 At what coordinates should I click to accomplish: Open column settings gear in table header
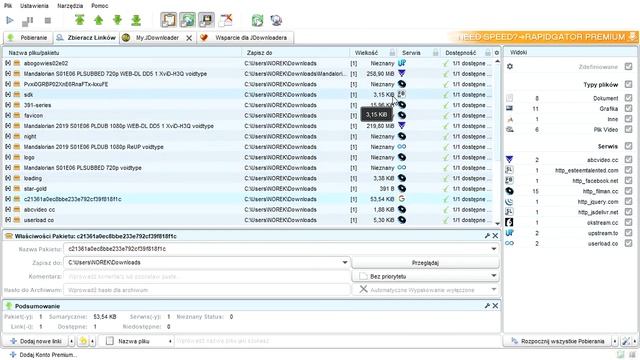pyautogui.click(x=497, y=53)
